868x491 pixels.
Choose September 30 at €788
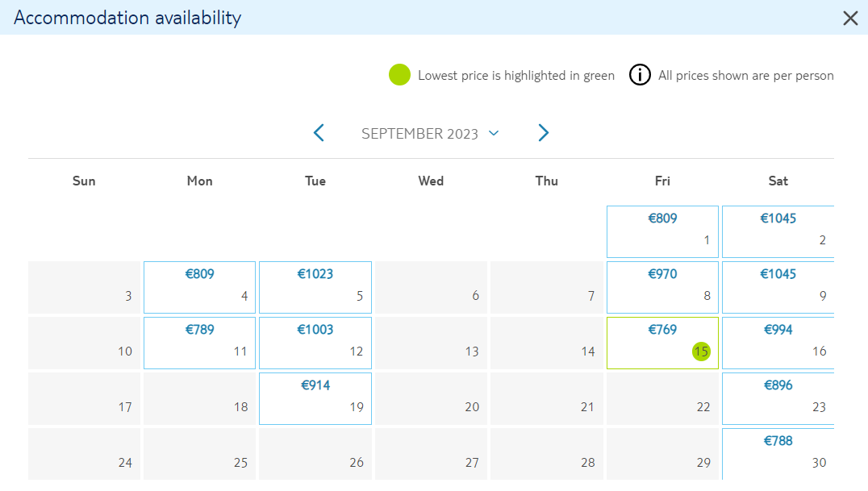[778, 454]
